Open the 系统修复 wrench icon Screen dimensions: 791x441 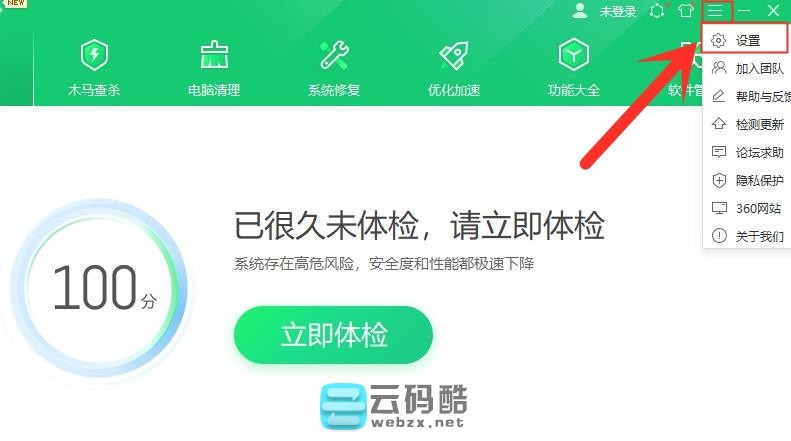point(334,54)
